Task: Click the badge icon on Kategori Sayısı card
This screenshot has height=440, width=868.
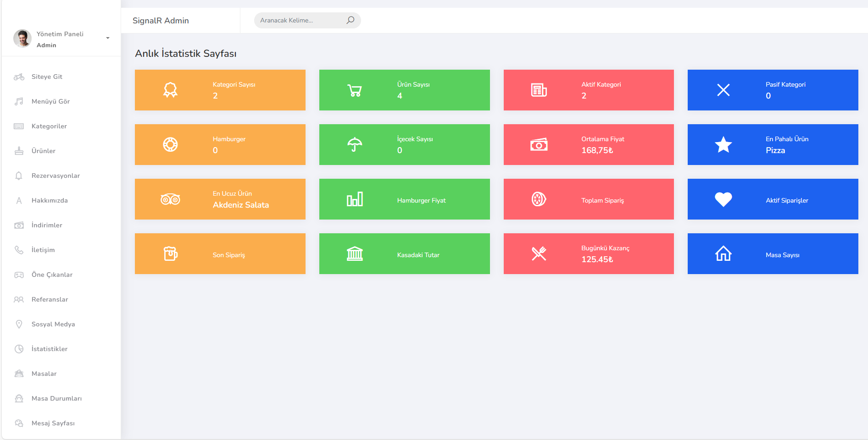Action: click(170, 90)
